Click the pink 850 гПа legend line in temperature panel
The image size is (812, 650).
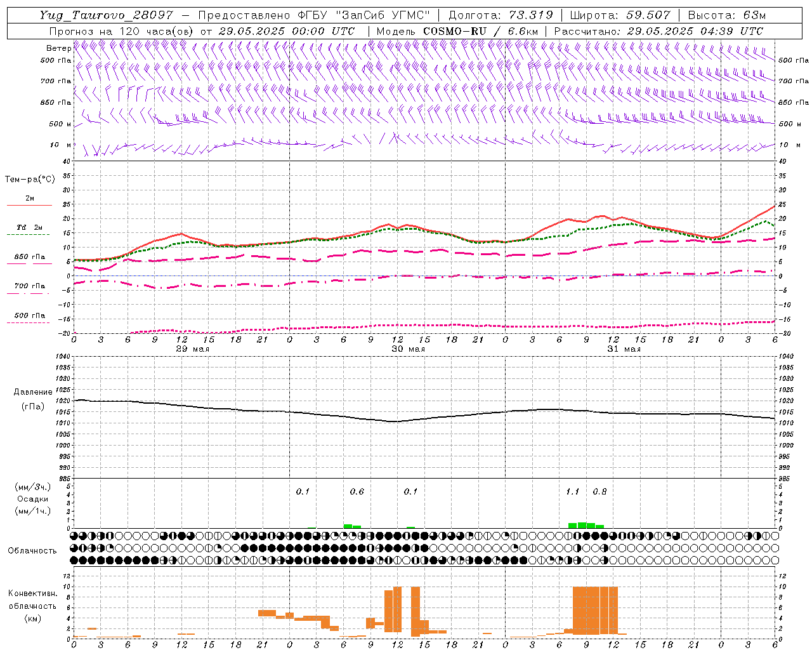point(29,264)
